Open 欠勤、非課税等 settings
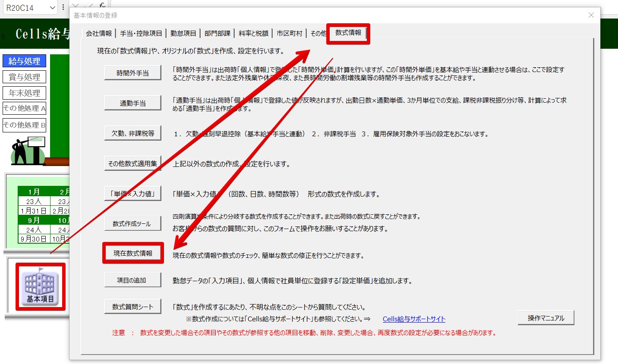 (x=132, y=133)
